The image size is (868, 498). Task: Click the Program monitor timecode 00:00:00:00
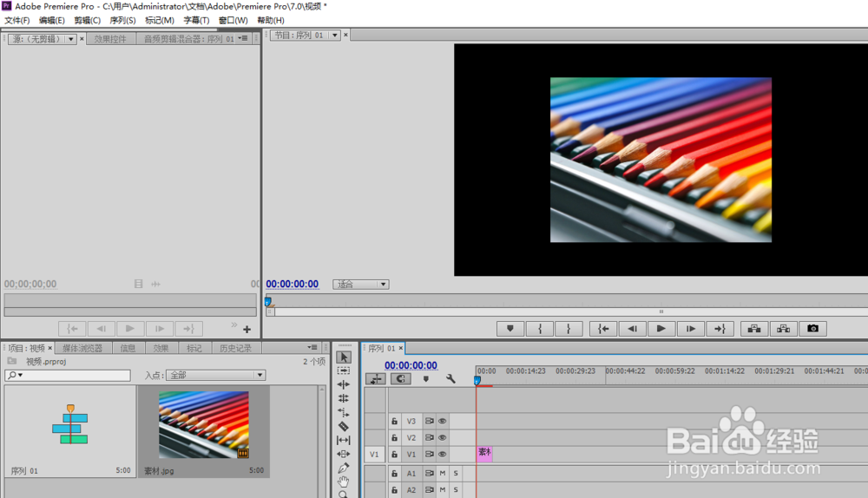[293, 285]
